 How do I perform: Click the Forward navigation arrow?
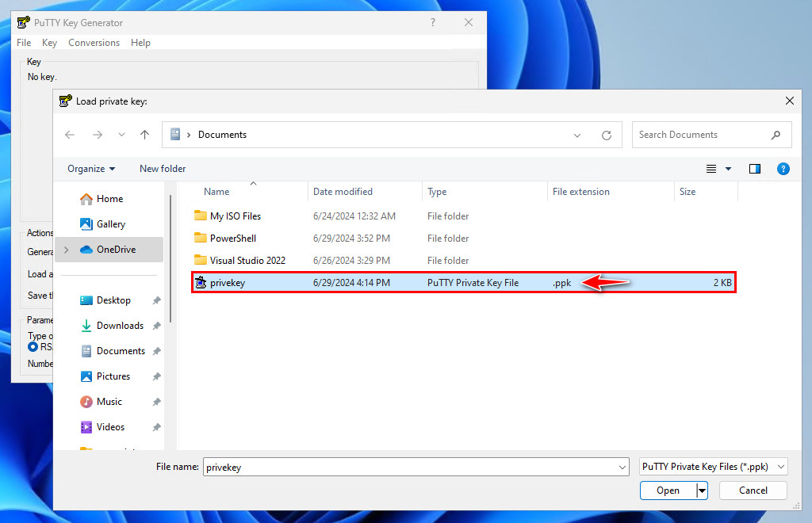coord(98,135)
